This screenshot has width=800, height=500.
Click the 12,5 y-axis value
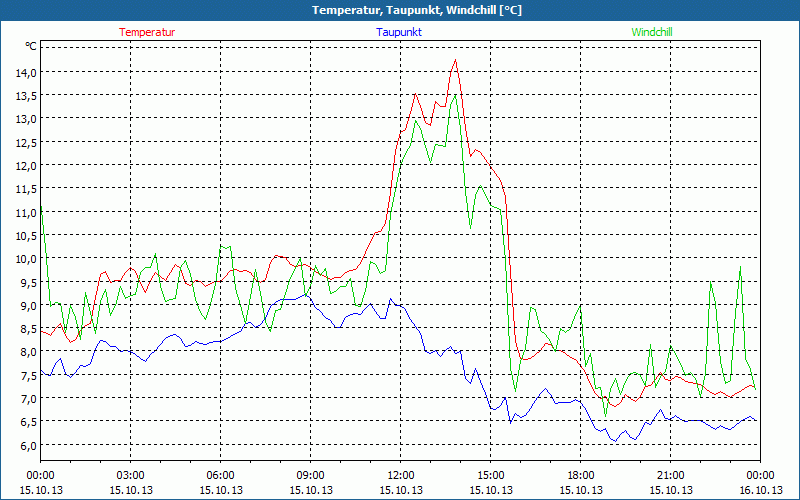(27, 143)
